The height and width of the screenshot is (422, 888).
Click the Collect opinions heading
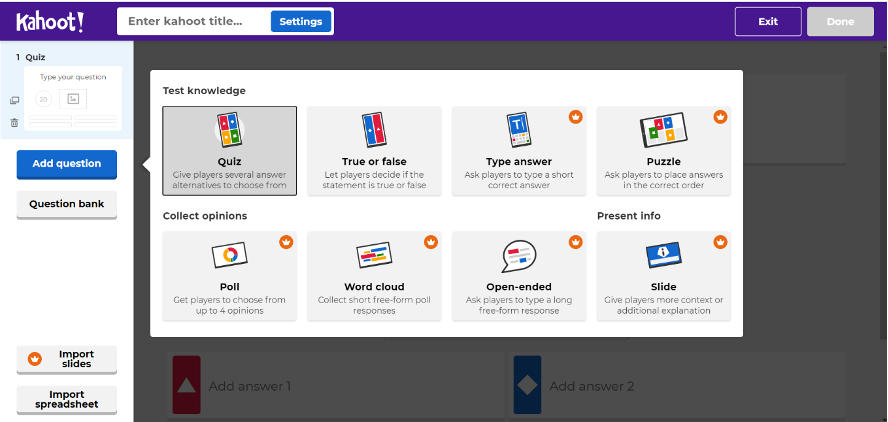coord(205,216)
